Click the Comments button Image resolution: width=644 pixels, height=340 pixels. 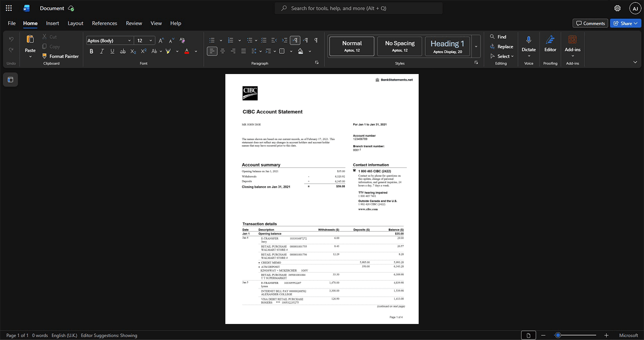(590, 23)
